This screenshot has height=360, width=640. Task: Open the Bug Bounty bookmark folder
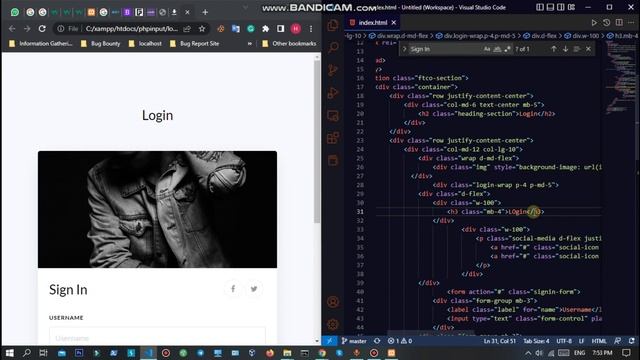click(101, 43)
